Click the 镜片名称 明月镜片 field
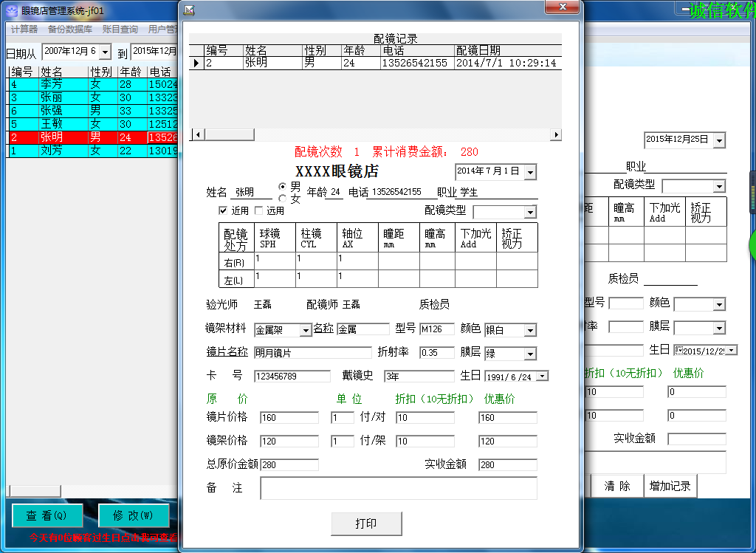Image resolution: width=756 pixels, height=553 pixels. click(313, 353)
